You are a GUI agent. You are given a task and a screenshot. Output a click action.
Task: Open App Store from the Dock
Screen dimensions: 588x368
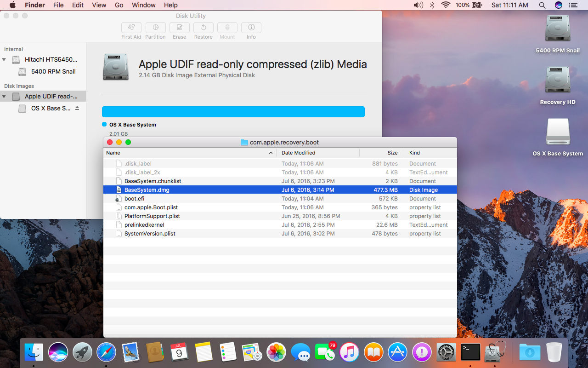pos(398,352)
